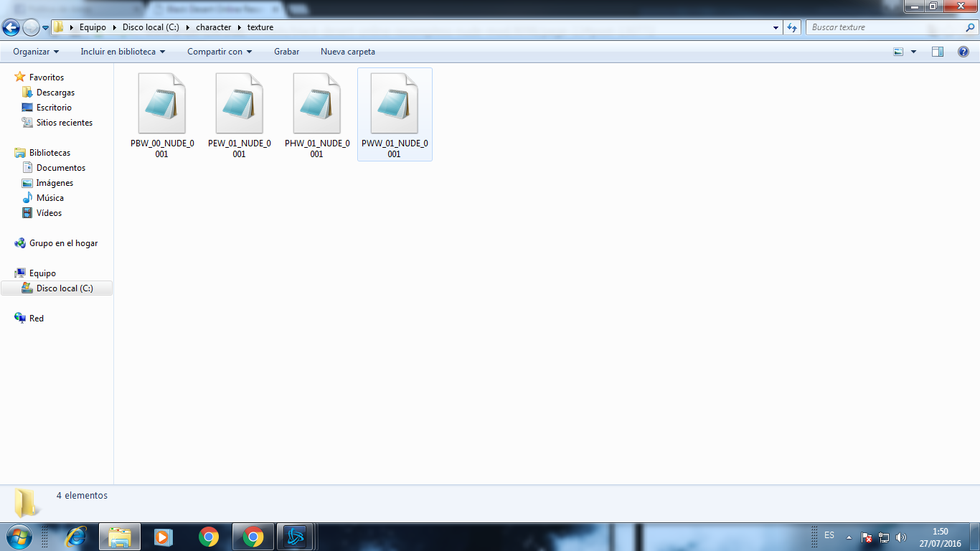Image resolution: width=980 pixels, height=551 pixels.
Task: Select the PBW_00_NUDE_0001 file
Action: (162, 115)
